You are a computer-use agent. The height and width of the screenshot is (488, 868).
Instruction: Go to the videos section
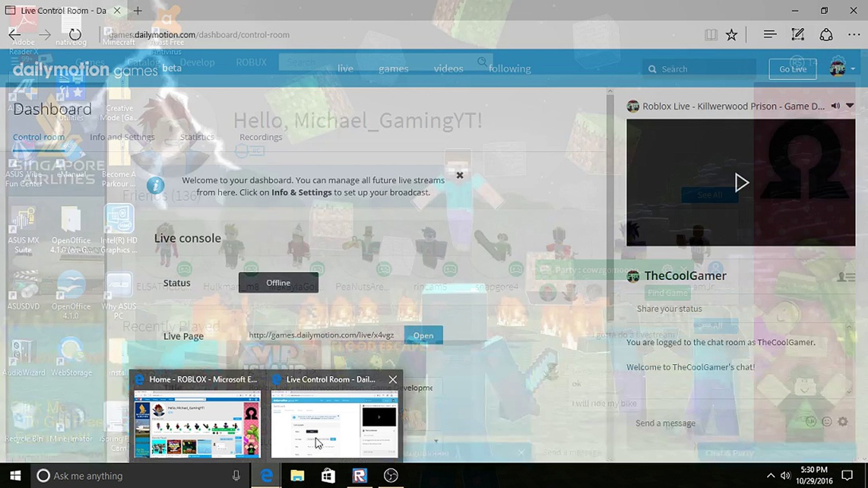click(x=448, y=69)
